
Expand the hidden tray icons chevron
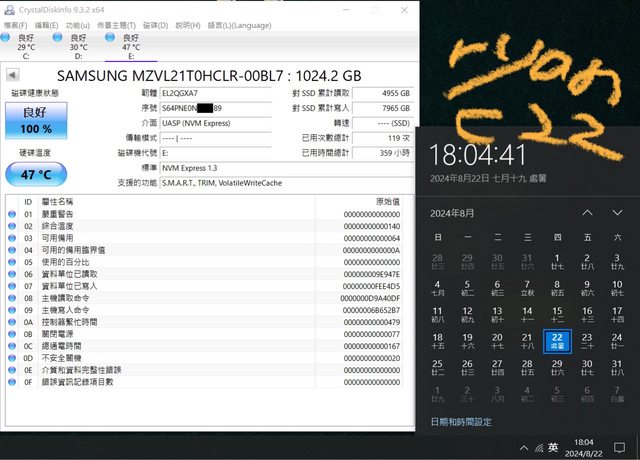[523, 446]
